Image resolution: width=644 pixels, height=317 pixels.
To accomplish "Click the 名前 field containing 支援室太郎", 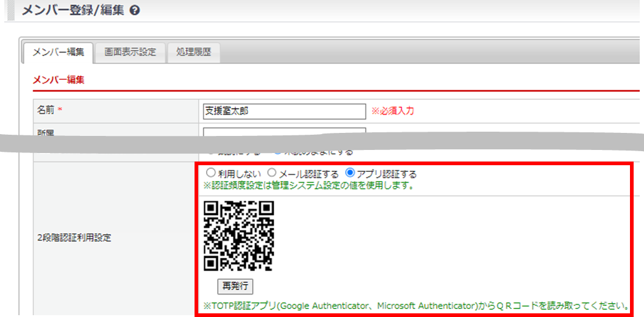I will click(284, 112).
